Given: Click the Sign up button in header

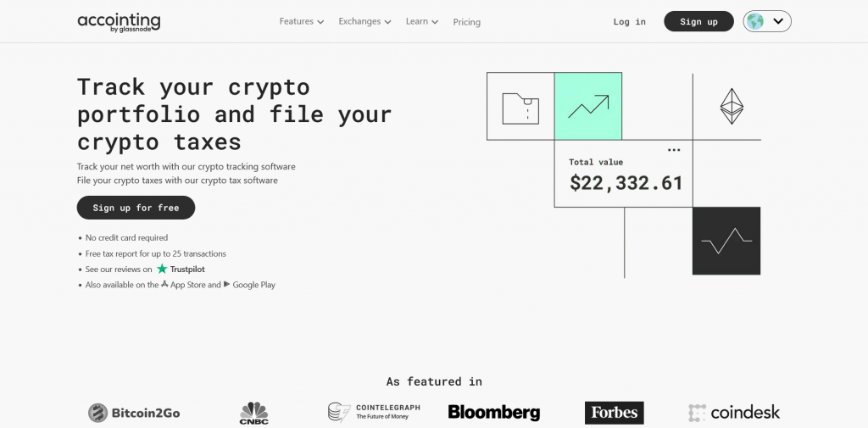Looking at the screenshot, I should point(698,21).
